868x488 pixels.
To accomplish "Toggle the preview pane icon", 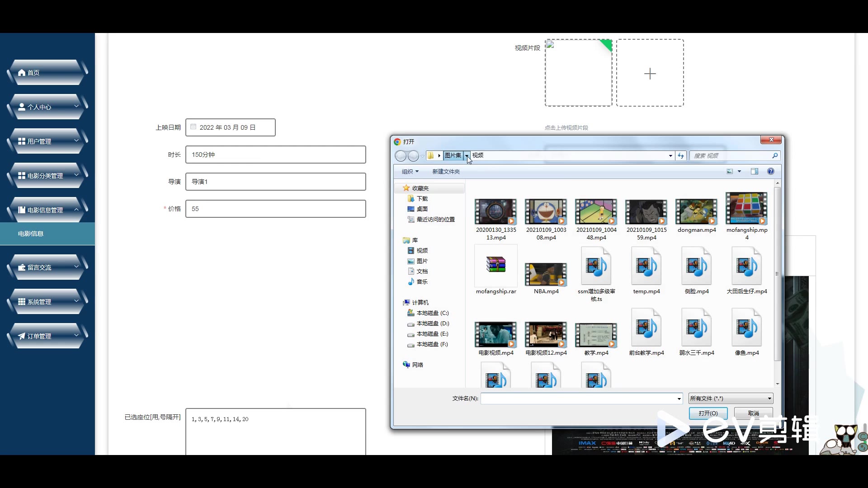I will pos(755,171).
